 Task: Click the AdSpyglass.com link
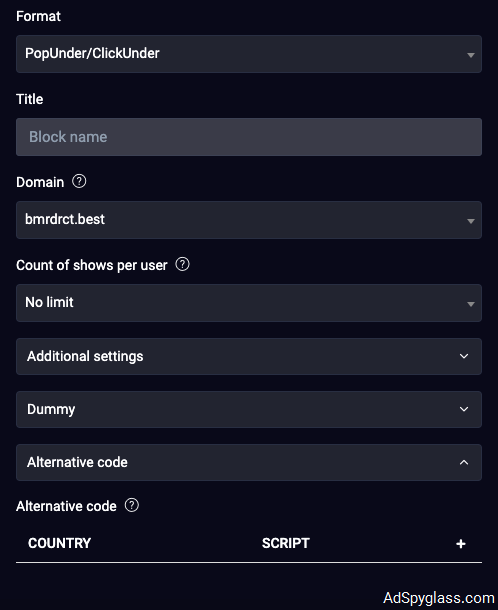pyautogui.click(x=438, y=598)
